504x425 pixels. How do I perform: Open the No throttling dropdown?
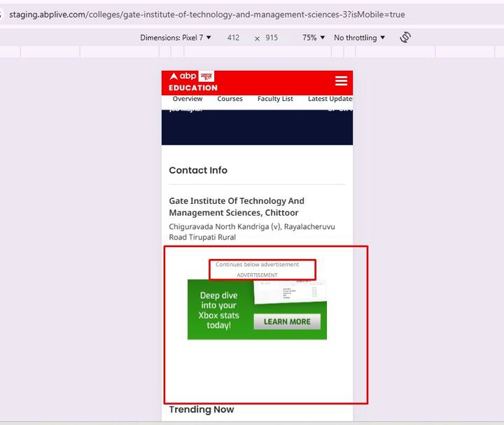(359, 38)
